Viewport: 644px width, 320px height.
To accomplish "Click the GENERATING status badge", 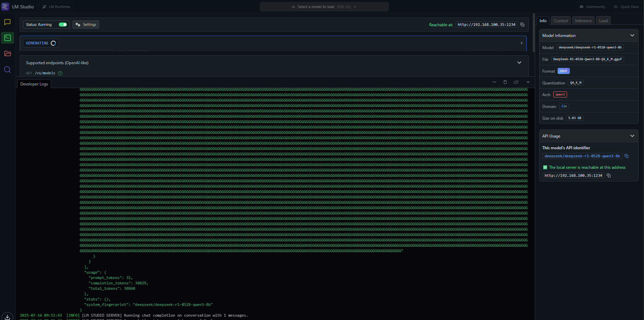I will tap(41, 43).
